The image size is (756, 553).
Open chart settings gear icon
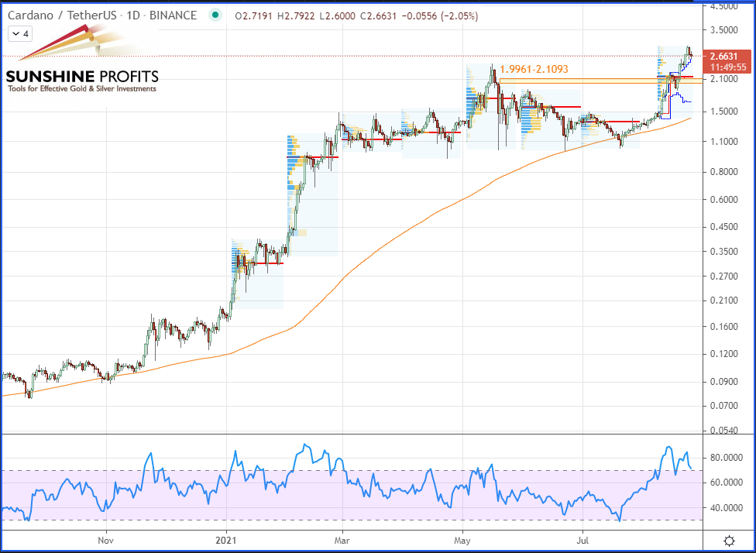pyautogui.click(x=730, y=540)
